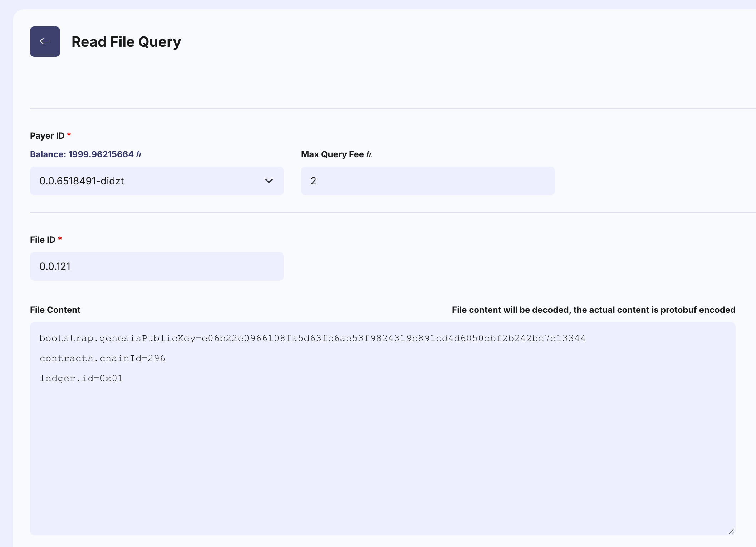The width and height of the screenshot is (756, 547).
Task: Click the Max Query Fee label
Action: (332, 154)
